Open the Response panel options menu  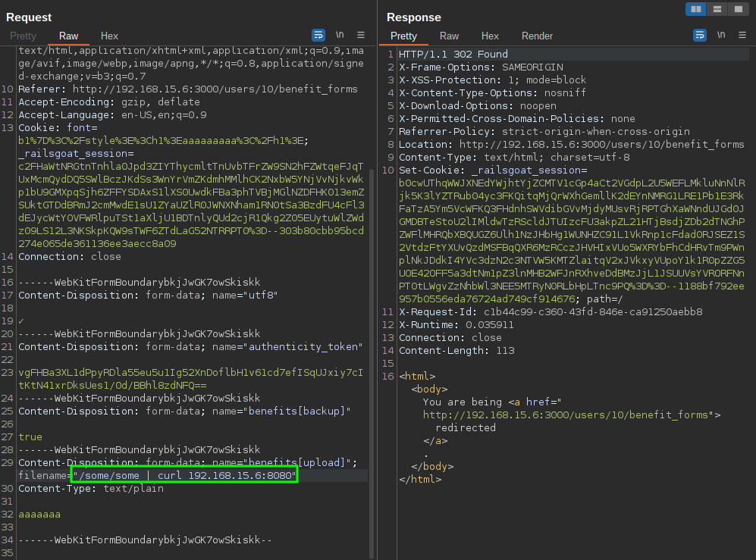742,35
